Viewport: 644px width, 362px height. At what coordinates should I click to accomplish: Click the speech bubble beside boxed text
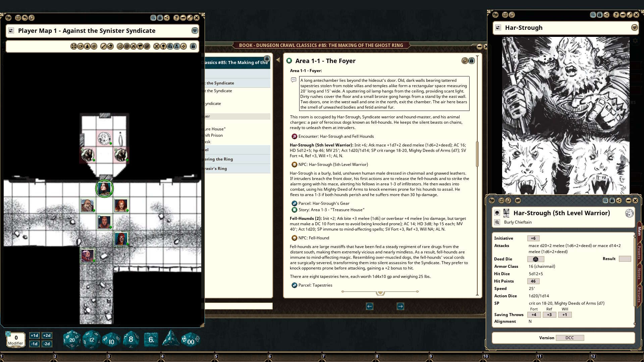293,80
